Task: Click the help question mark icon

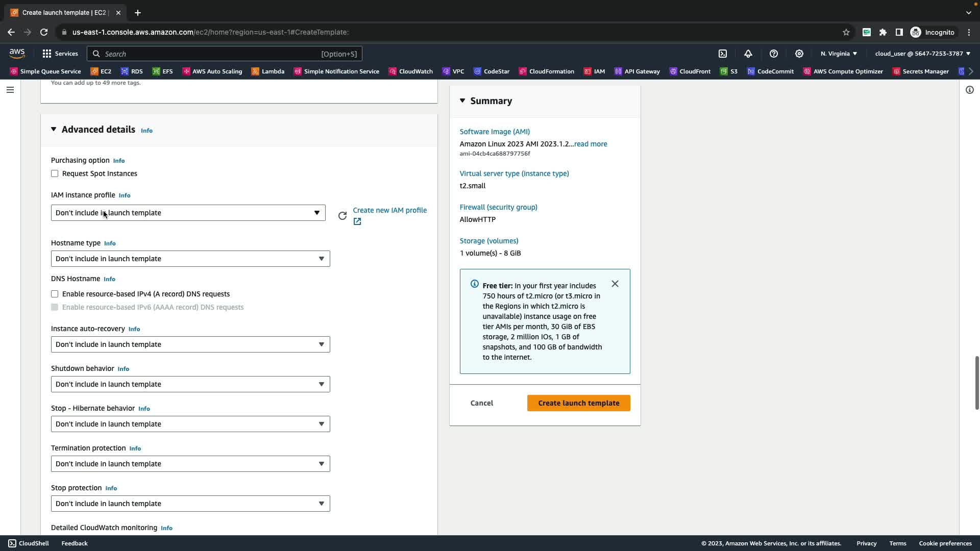Action: (774, 54)
